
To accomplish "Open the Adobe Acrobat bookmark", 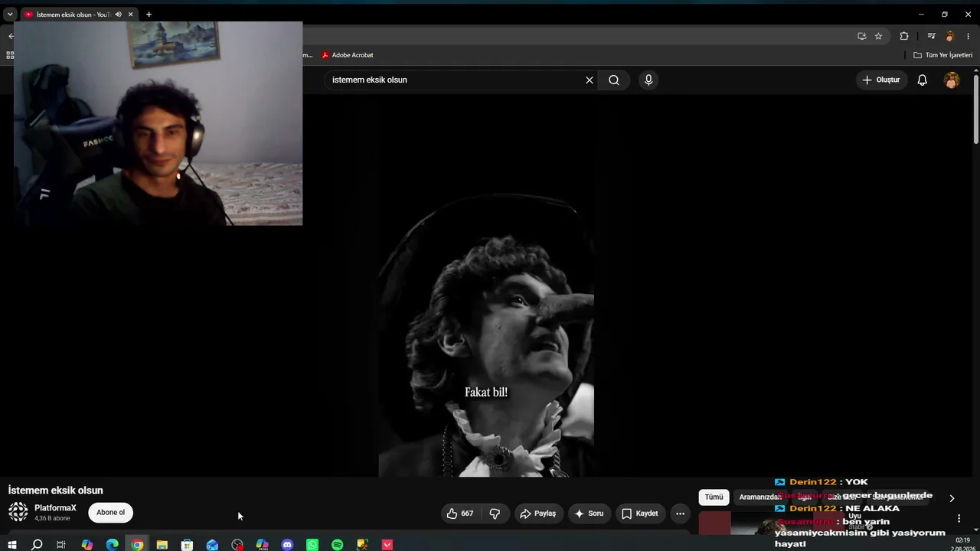I will pyautogui.click(x=347, y=55).
